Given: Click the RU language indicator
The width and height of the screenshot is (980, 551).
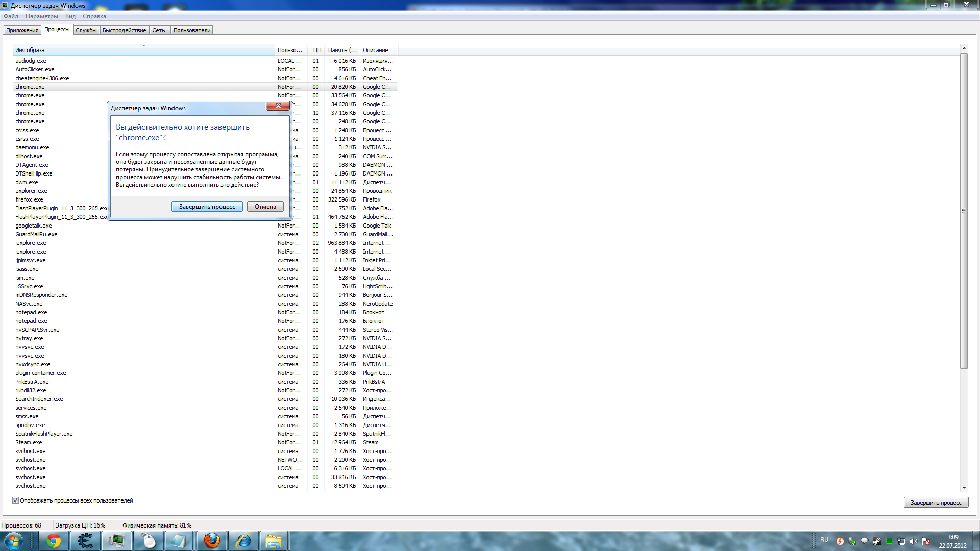Looking at the screenshot, I should (x=824, y=540).
